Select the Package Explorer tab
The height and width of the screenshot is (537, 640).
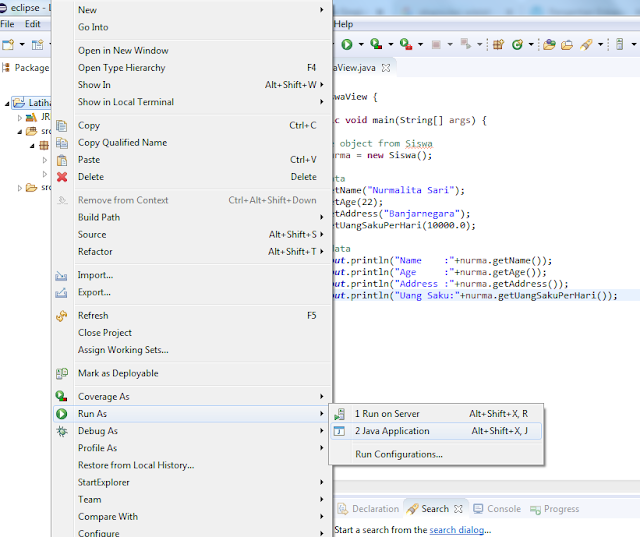(26, 68)
